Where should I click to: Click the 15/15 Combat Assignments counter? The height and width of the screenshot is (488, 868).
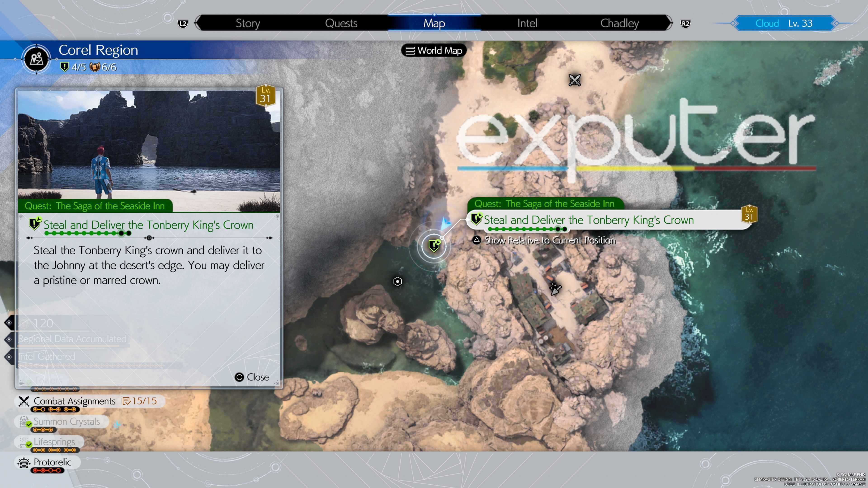[x=140, y=401]
